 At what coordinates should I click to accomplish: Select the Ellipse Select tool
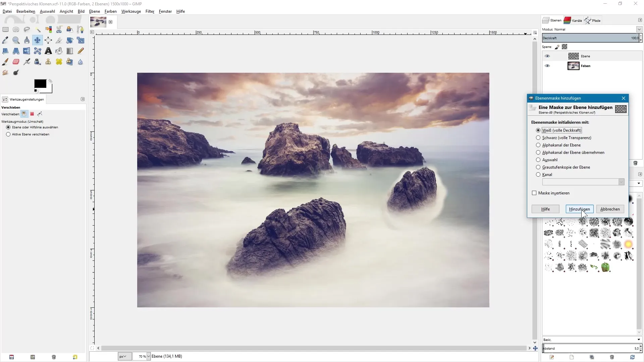16,29
